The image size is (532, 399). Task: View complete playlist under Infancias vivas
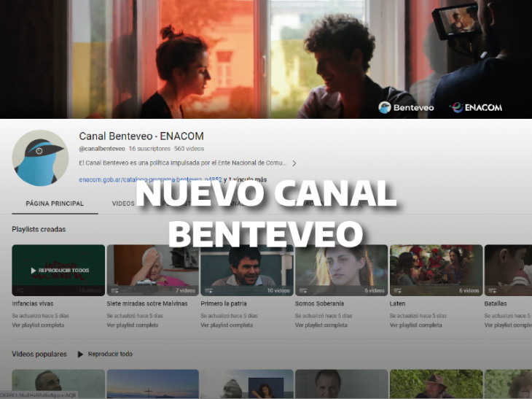coord(38,325)
